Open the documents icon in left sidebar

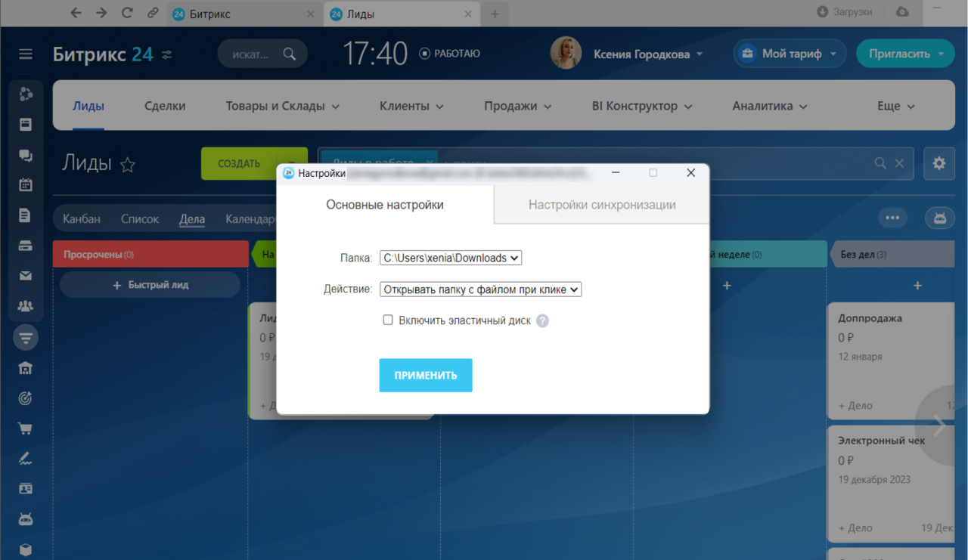(26, 215)
